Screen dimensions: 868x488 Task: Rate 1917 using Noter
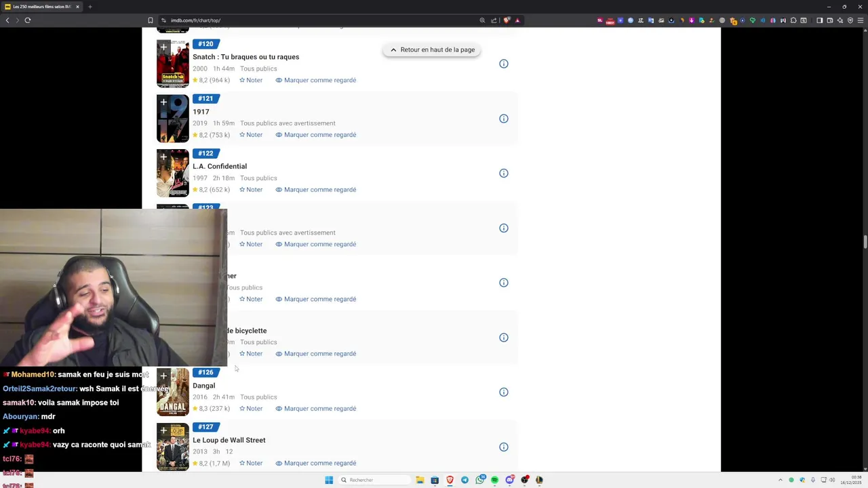pos(251,135)
